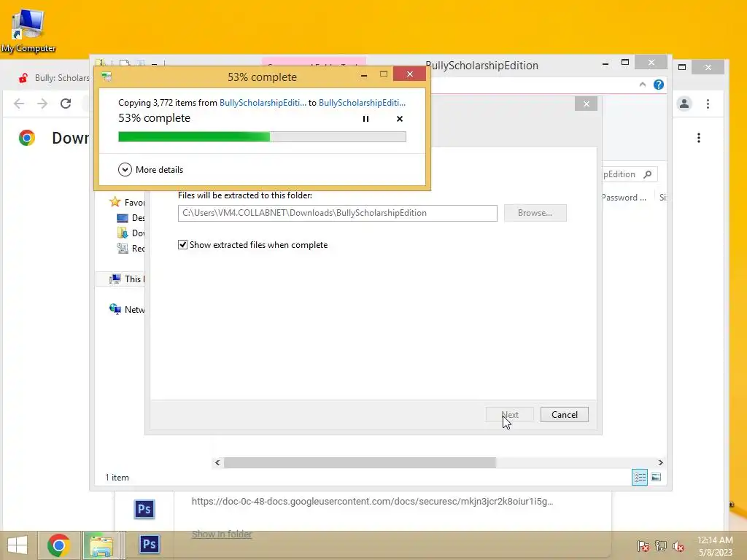
Task: Cancel the copy with the X icon
Action: [x=400, y=119]
